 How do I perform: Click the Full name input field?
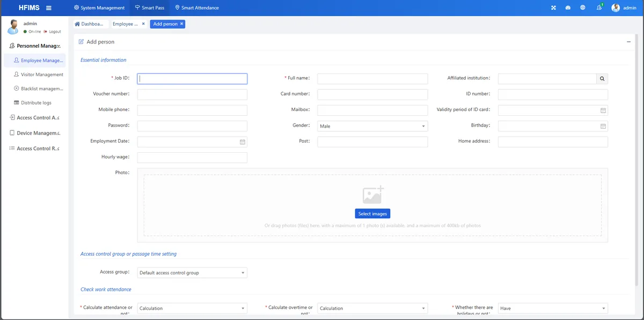tap(372, 79)
